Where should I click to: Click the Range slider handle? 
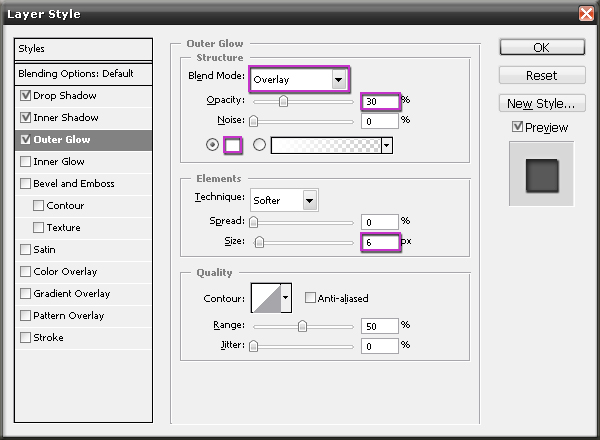[302, 326]
